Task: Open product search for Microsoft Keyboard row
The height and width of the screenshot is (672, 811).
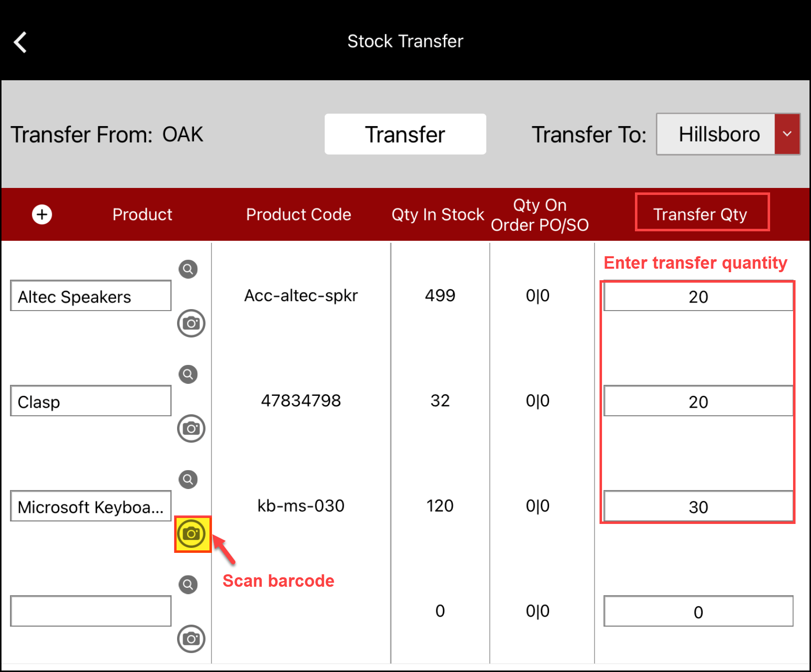Action: pyautogui.click(x=188, y=480)
